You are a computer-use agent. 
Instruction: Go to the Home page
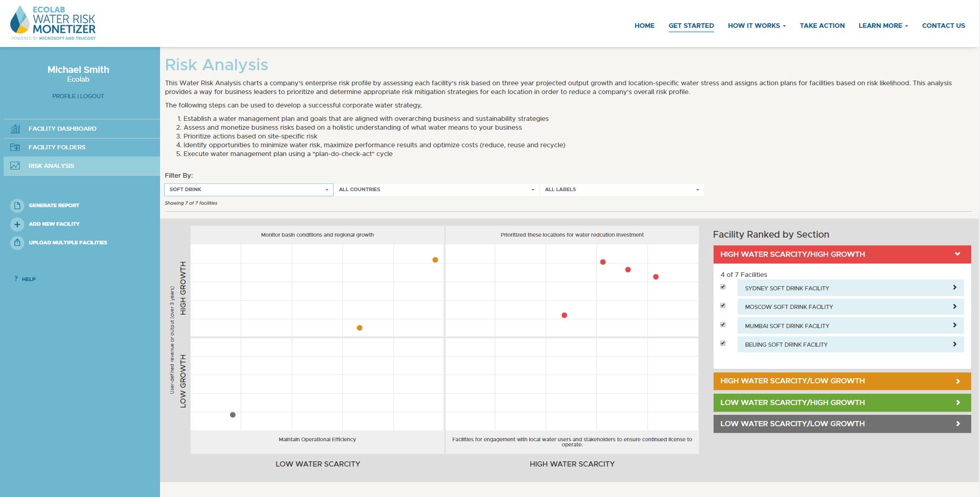click(x=644, y=25)
